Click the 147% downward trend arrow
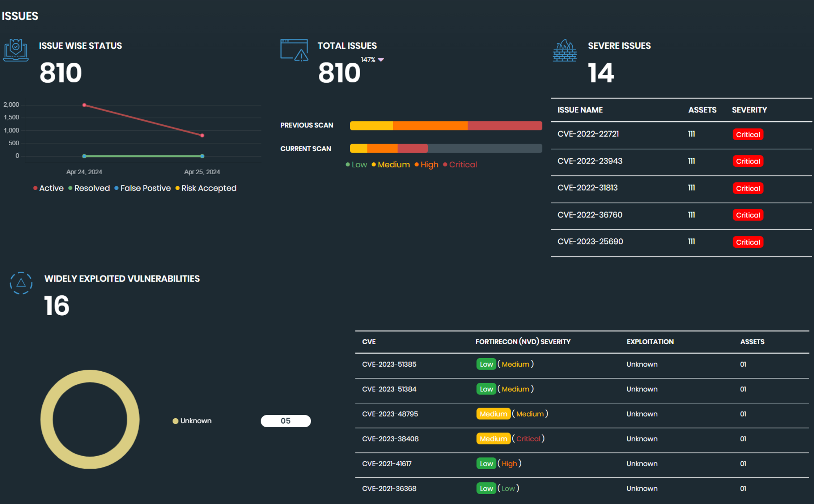The image size is (814, 504). pyautogui.click(x=381, y=60)
